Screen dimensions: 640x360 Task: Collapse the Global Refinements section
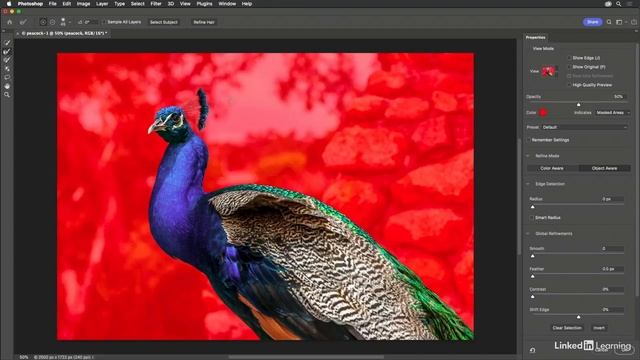(x=528, y=234)
